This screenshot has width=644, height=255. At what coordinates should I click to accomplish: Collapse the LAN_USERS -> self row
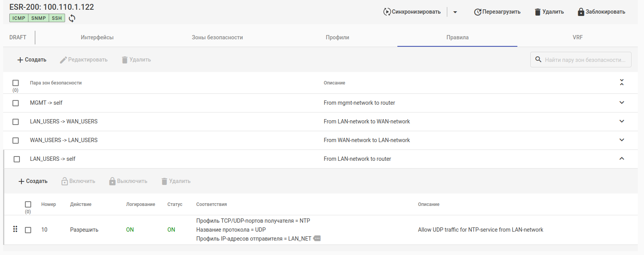tap(622, 158)
